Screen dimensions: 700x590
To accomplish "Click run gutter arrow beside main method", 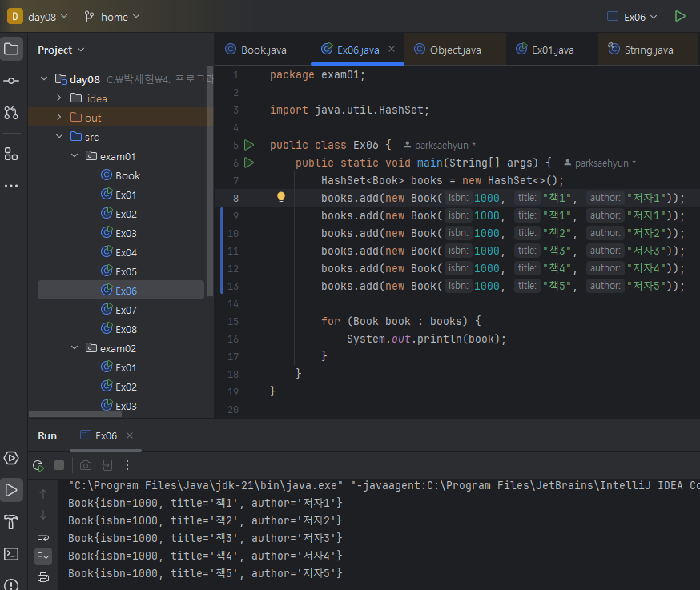I will [x=249, y=163].
